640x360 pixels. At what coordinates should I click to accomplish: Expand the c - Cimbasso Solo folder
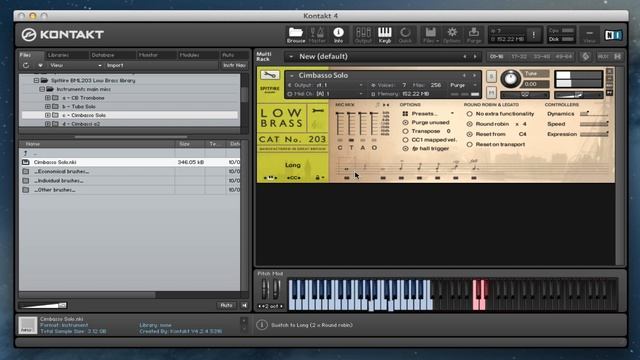click(47, 115)
